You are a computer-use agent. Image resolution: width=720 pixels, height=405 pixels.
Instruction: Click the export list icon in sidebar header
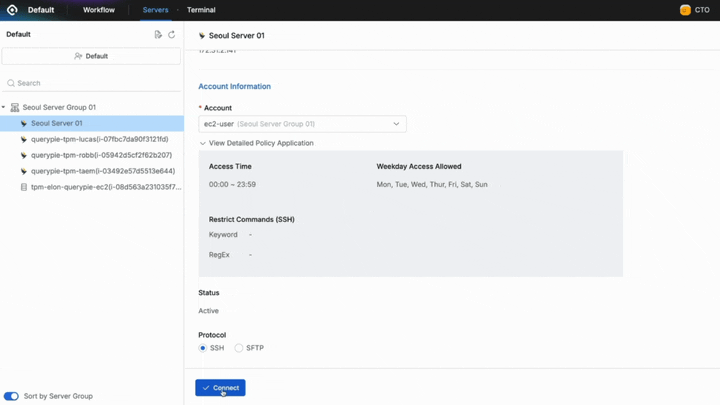coord(158,34)
